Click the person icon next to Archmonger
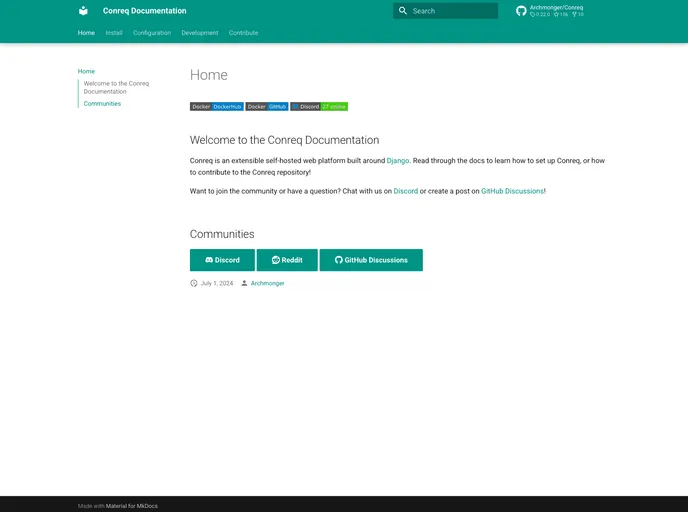Viewport: 688px width, 512px height. click(244, 283)
